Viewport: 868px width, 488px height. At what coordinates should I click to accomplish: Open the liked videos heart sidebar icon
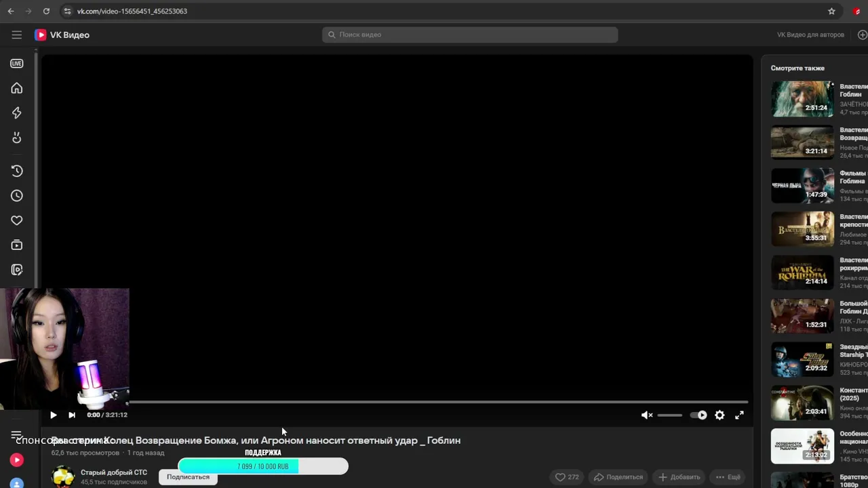(x=17, y=220)
